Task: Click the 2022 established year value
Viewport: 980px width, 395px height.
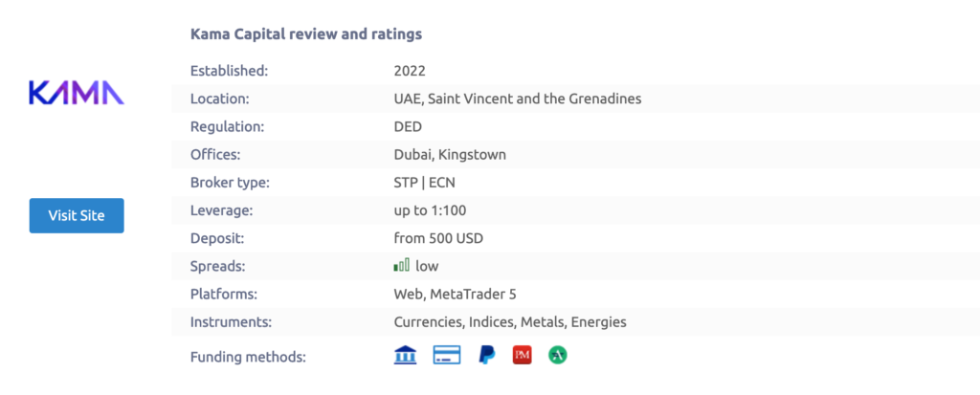Action: (x=410, y=71)
